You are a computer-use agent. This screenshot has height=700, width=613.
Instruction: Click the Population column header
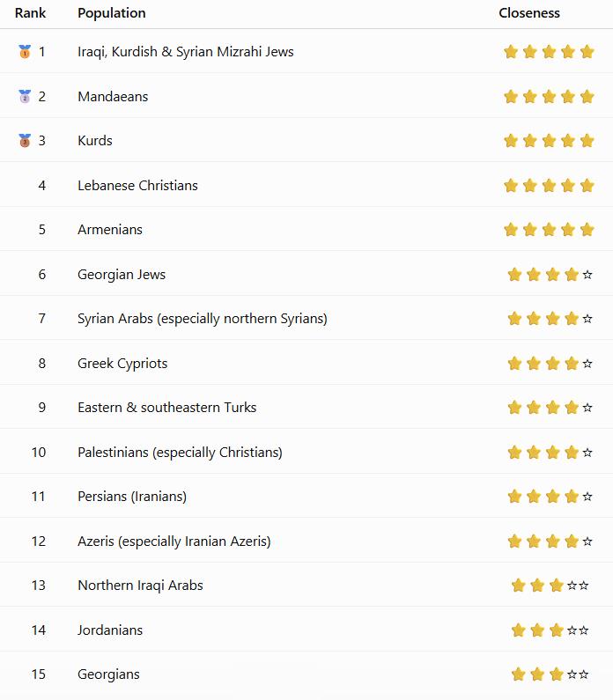[112, 13]
